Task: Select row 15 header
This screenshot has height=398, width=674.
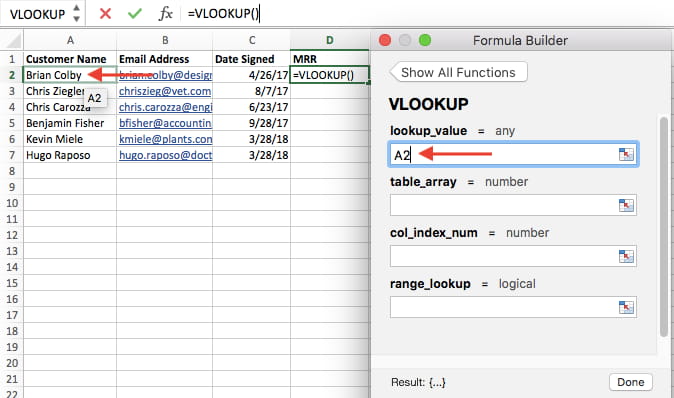Action: pyautogui.click(x=12, y=283)
